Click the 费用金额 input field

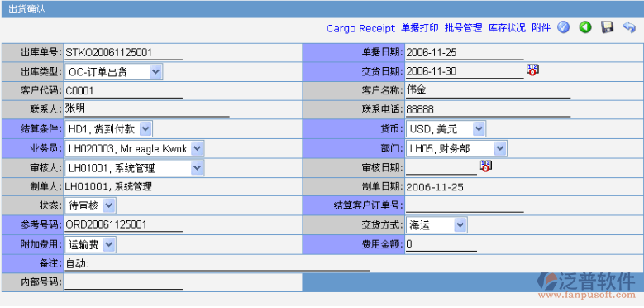click(x=441, y=244)
